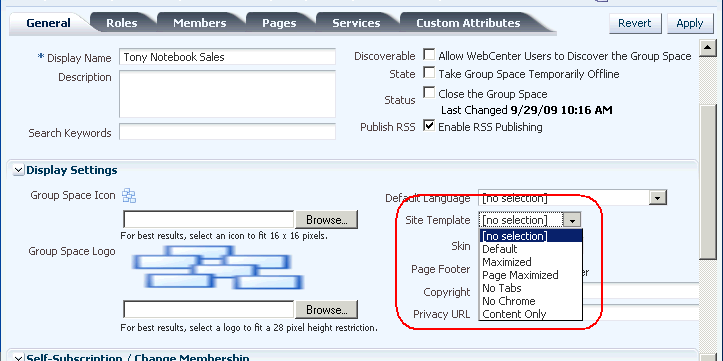Go to the Pages tab

(279, 23)
